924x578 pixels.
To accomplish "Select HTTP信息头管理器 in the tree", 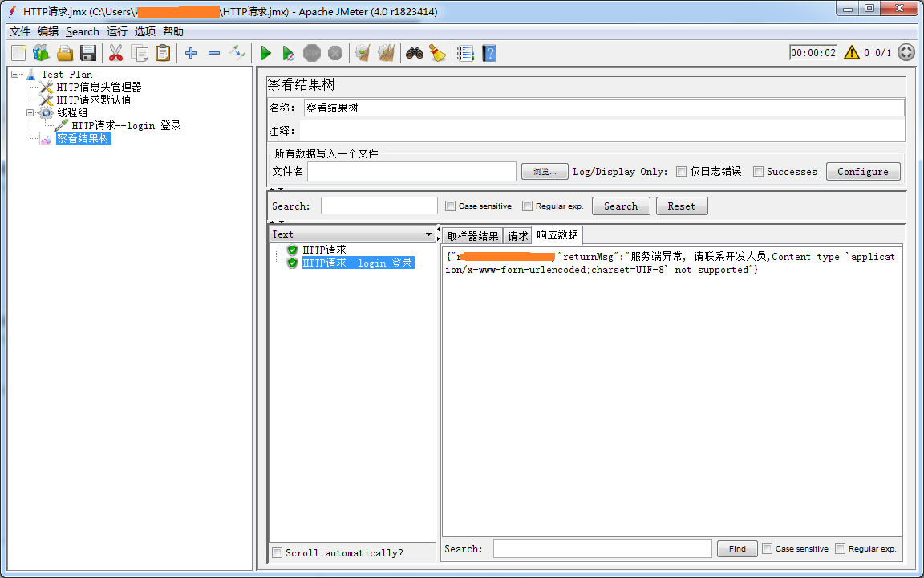I will point(99,88).
